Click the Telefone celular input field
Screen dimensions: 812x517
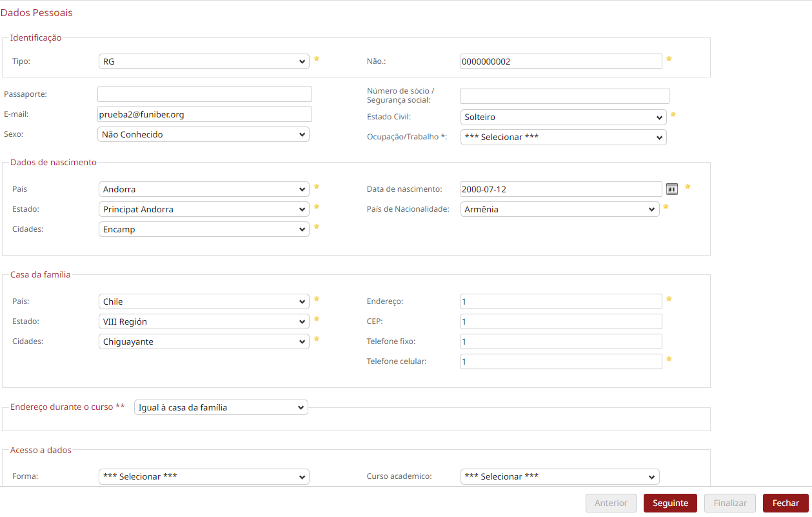click(x=560, y=361)
